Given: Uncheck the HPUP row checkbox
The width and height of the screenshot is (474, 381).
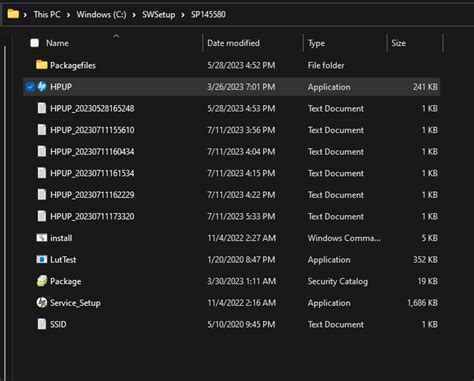Looking at the screenshot, I should click(x=30, y=87).
